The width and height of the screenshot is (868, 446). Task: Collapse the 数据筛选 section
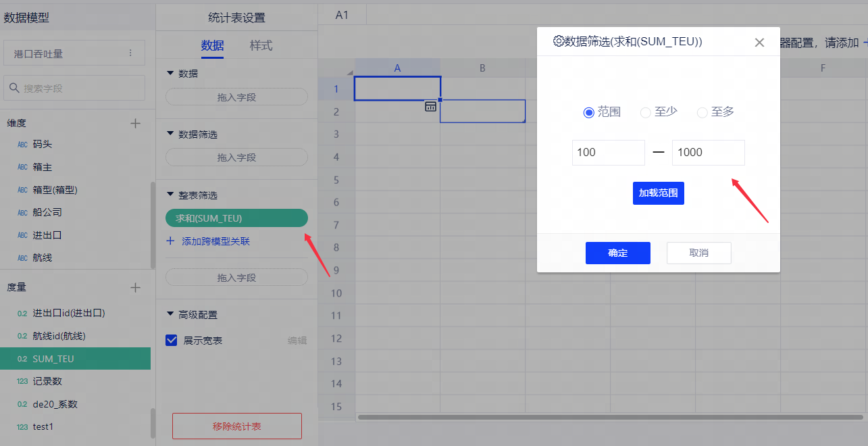pyautogui.click(x=170, y=134)
